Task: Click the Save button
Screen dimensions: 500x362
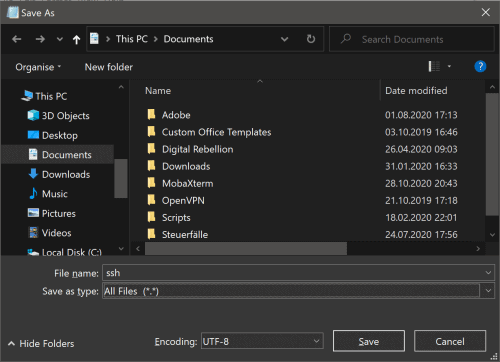Action: pyautogui.click(x=369, y=341)
